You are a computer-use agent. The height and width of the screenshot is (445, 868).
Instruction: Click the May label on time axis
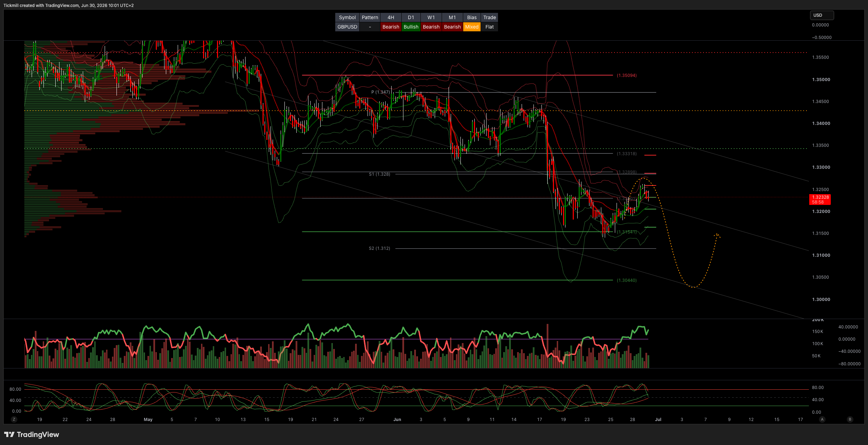tap(148, 419)
